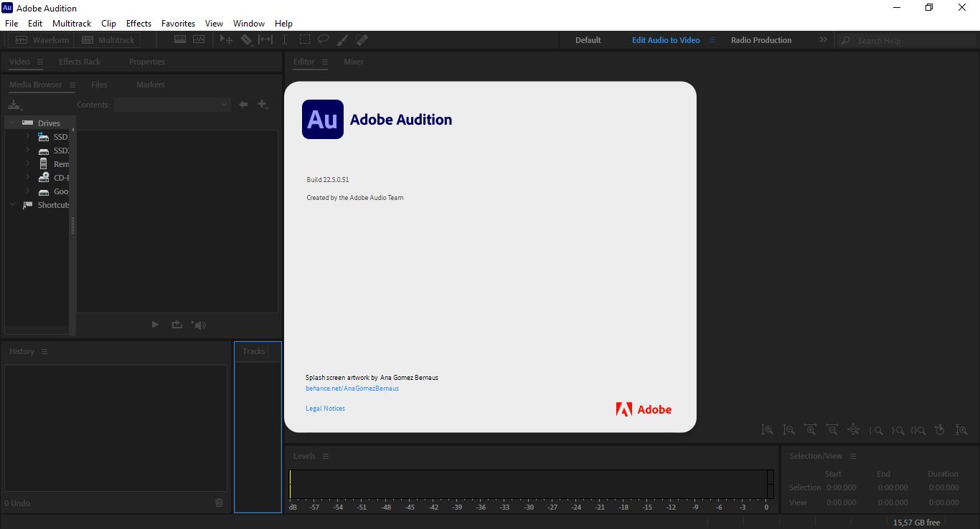
Task: Open Edit Audio to Video workspace menu
Action: (712, 40)
